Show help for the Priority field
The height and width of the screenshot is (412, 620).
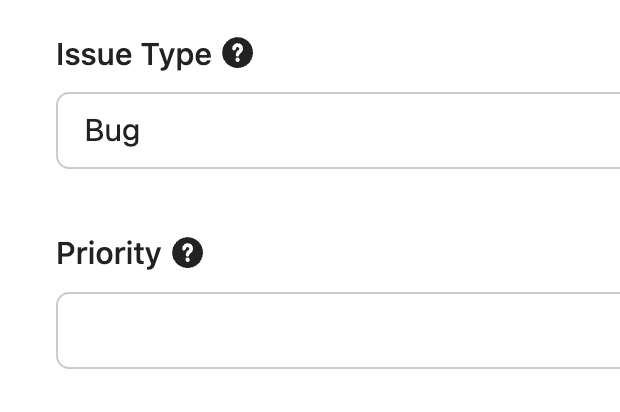187,252
